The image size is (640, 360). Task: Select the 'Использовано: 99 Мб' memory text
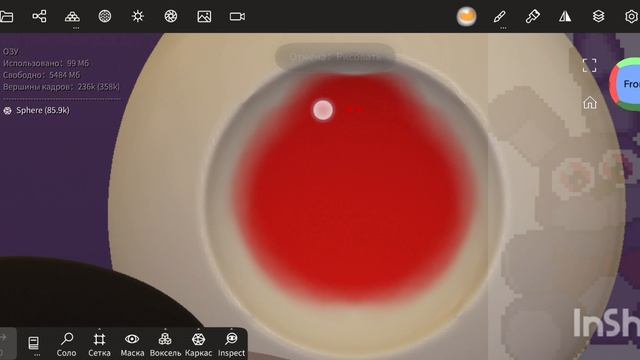(46, 63)
